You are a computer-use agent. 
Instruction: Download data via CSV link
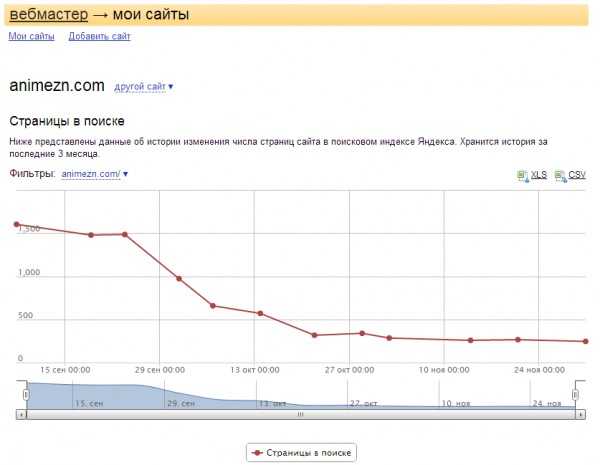click(577, 175)
